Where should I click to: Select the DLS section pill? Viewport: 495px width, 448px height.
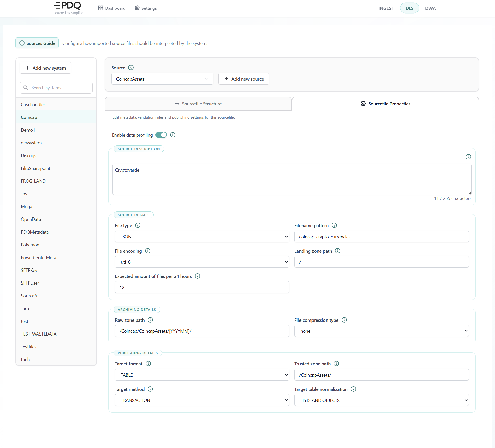tap(409, 8)
